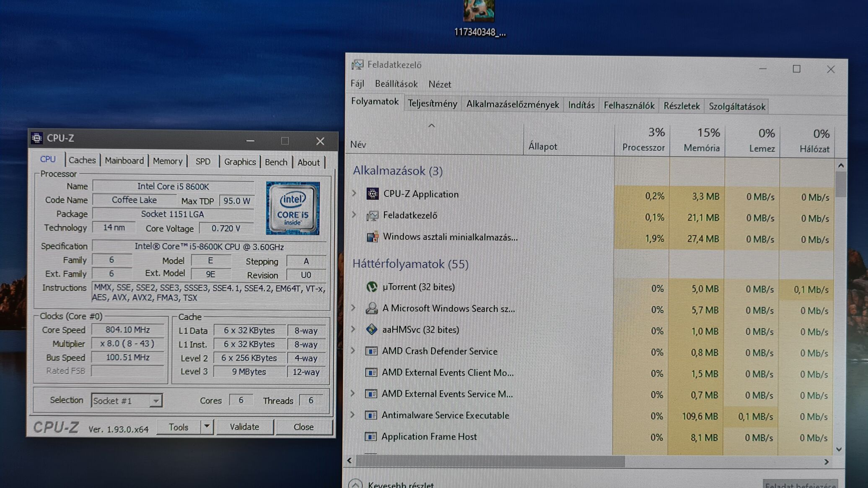Open the Beállítások menu
This screenshot has height=488, width=868.
(x=396, y=84)
